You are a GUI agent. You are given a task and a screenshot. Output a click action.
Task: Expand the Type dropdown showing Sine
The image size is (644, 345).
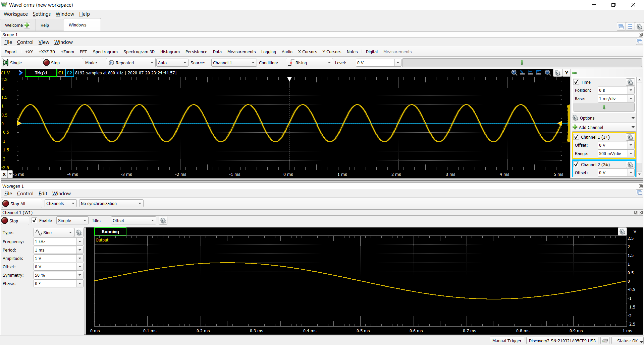54,232
